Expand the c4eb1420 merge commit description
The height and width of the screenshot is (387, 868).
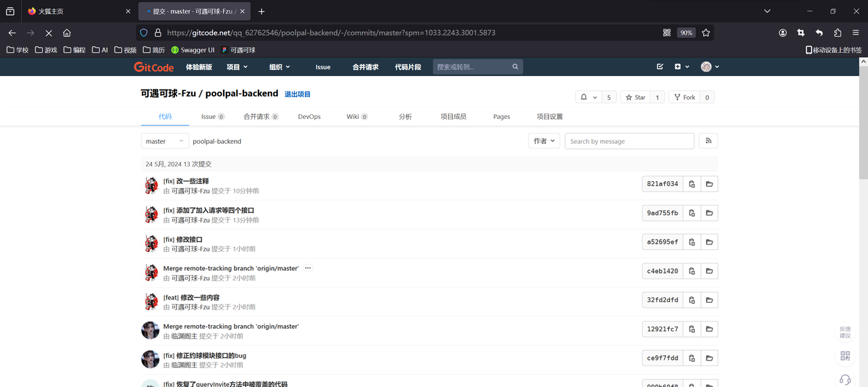click(x=308, y=268)
